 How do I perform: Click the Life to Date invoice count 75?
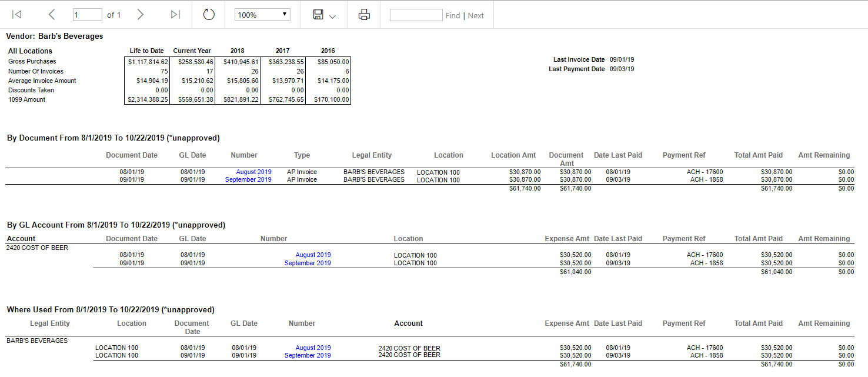(x=165, y=71)
